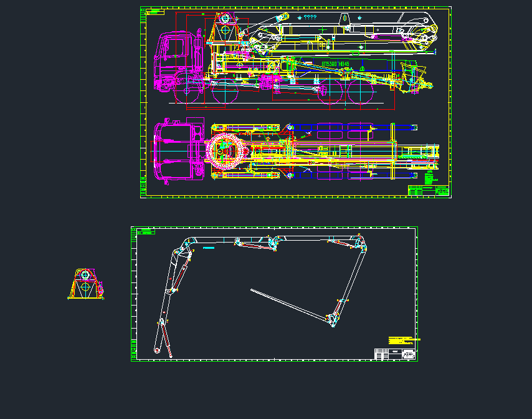The width and height of the screenshot is (532, 419).
Task: Select the yellow notes text block above title block
Action: point(401,340)
